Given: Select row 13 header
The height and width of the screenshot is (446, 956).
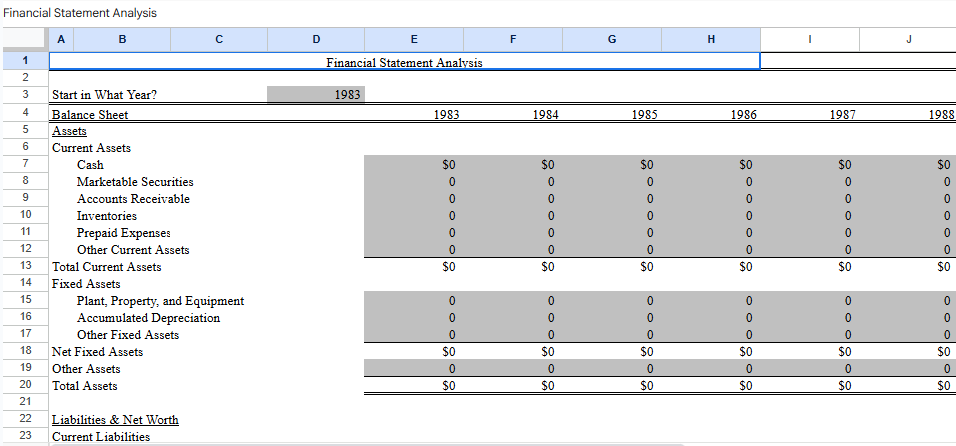Looking at the screenshot, I should 24,267.
